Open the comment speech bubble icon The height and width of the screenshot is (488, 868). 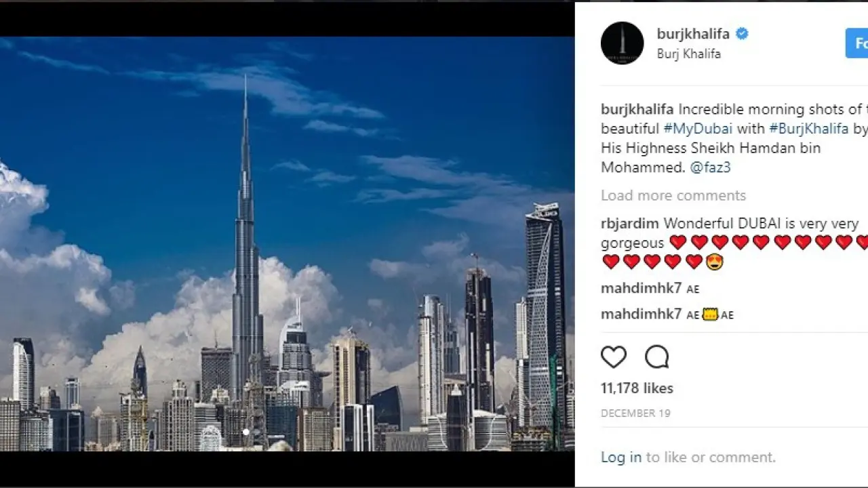click(x=656, y=357)
